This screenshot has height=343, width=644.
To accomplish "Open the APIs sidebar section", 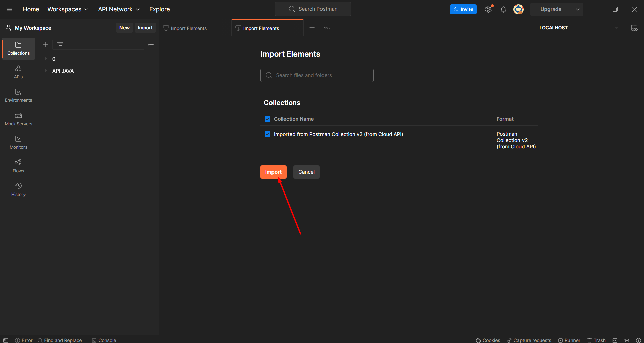I will 18,72.
